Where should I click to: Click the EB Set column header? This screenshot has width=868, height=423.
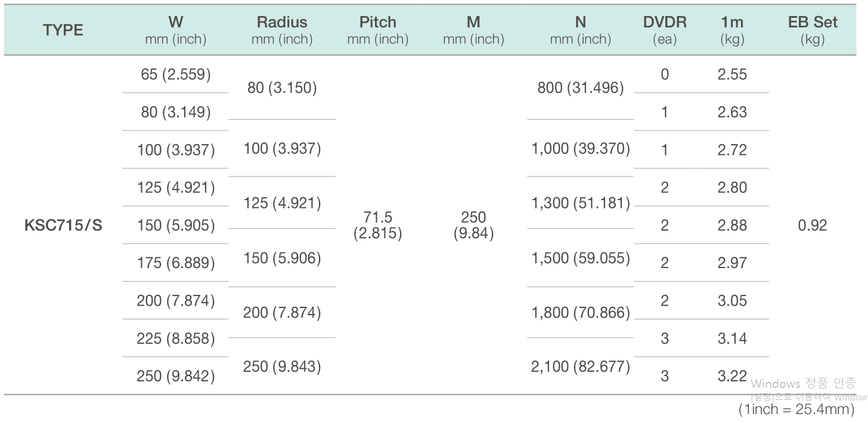813,30
